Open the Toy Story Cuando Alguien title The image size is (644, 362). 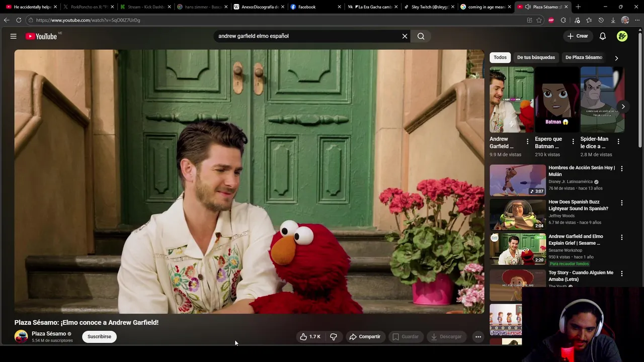(581, 276)
